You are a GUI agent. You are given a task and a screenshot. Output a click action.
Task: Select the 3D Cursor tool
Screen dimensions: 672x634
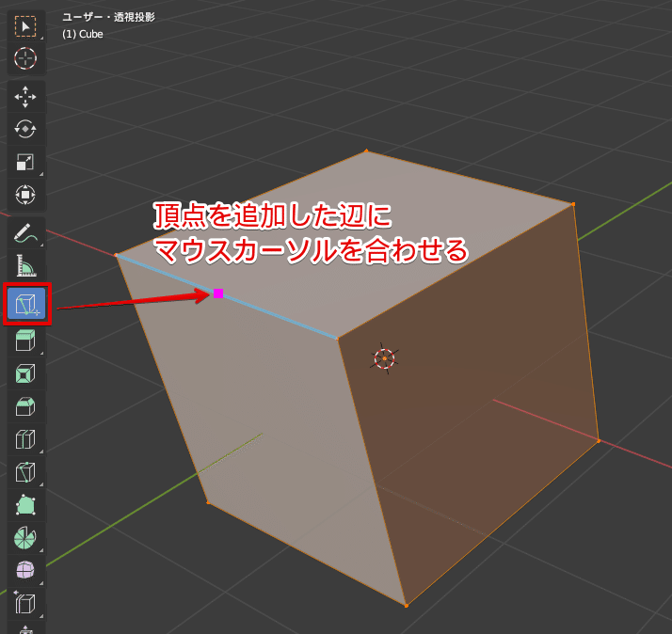[25, 58]
